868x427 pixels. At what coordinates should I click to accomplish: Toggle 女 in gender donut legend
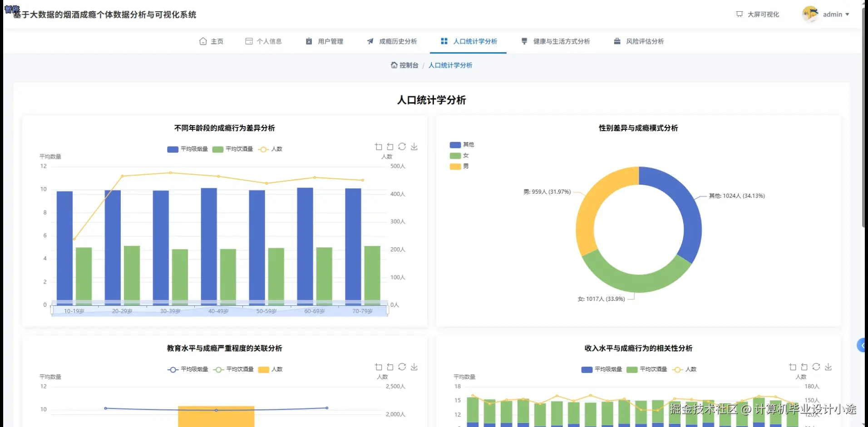(459, 156)
